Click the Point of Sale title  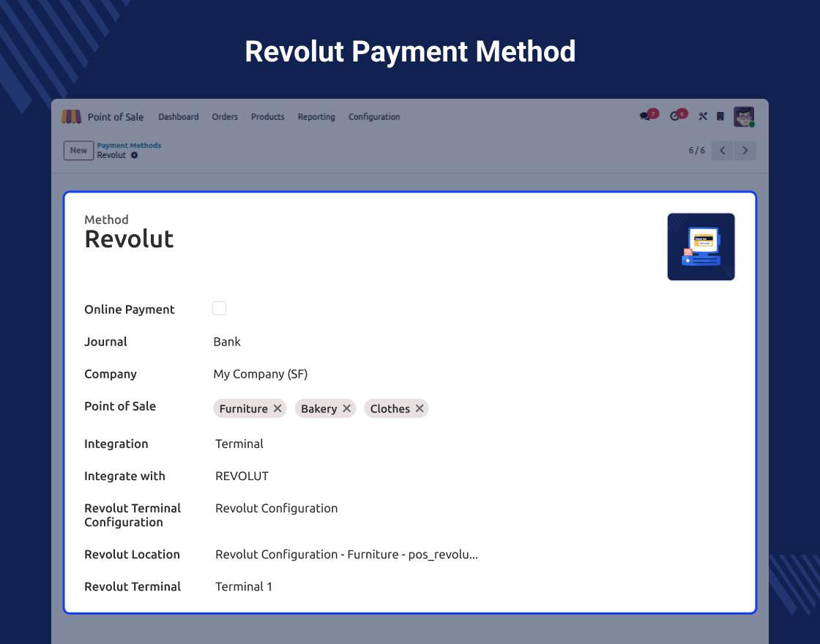[x=116, y=117]
